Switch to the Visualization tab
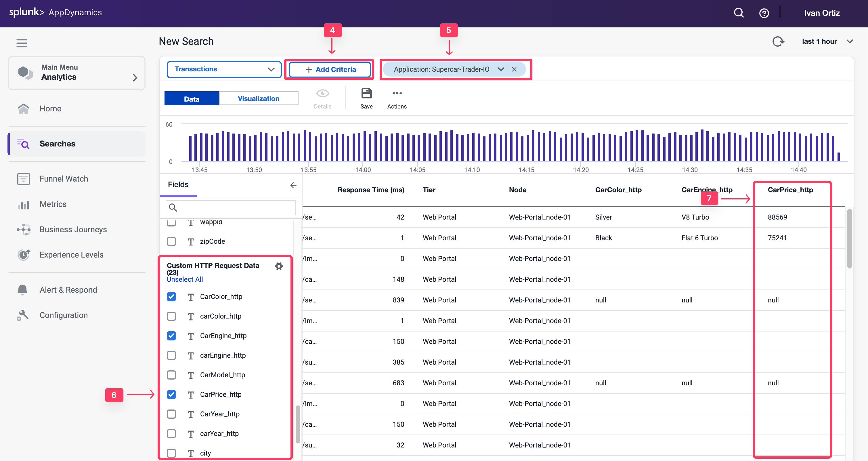The width and height of the screenshot is (868, 461). (x=259, y=98)
